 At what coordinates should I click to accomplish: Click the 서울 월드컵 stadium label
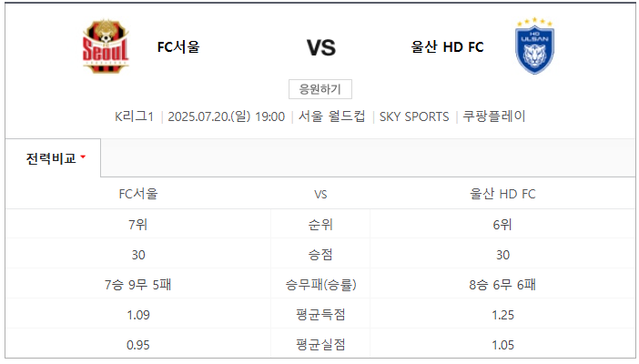(x=331, y=116)
